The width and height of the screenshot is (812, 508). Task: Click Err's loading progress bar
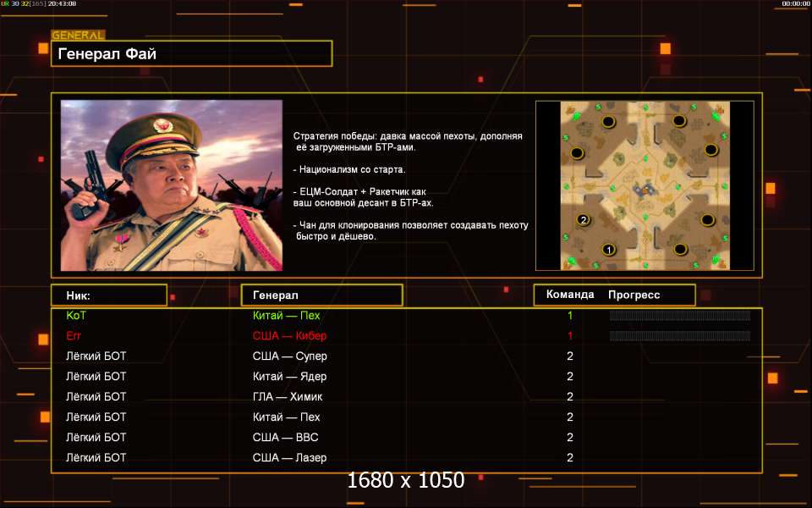[680, 336]
